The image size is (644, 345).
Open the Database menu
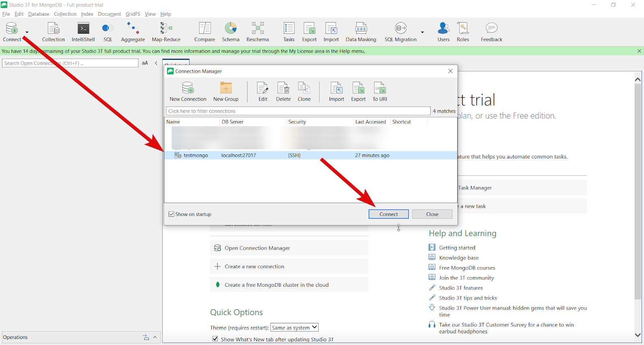point(39,14)
